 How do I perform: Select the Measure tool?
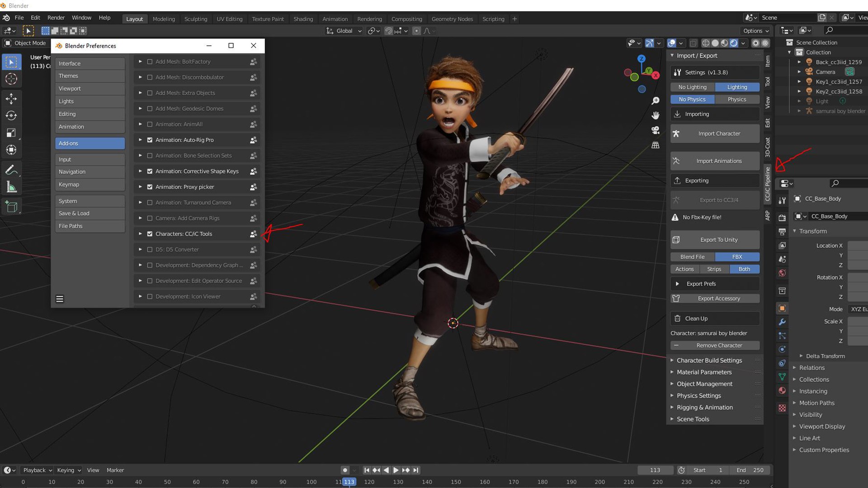11,187
